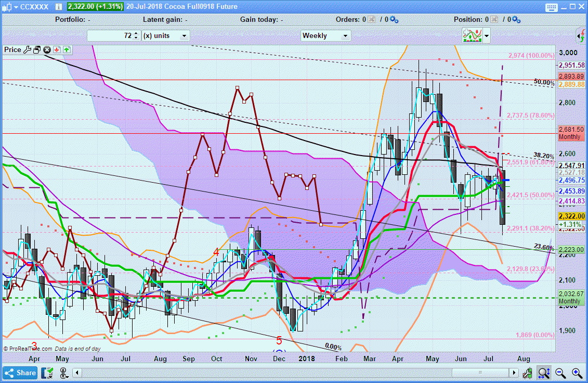Open the checklist icon next to Share
The image size is (588, 383).
(x=48, y=373)
